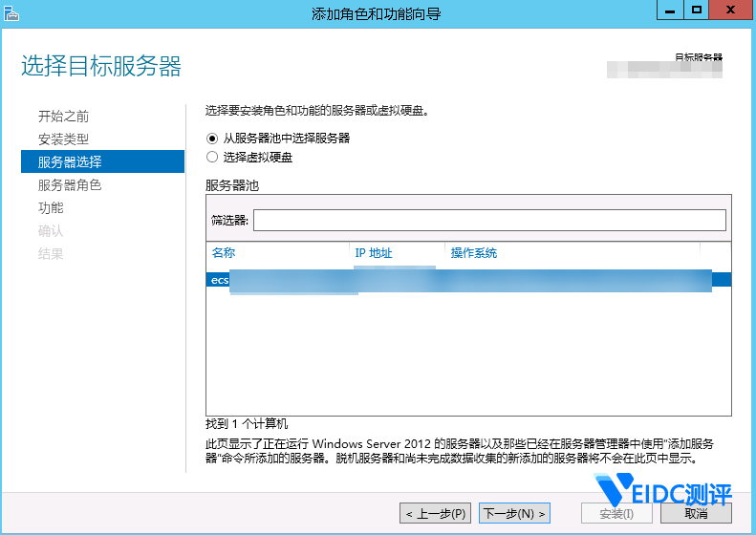This screenshot has height=535, width=756.
Task: Select the 服务器选择 step
Action: [102, 161]
